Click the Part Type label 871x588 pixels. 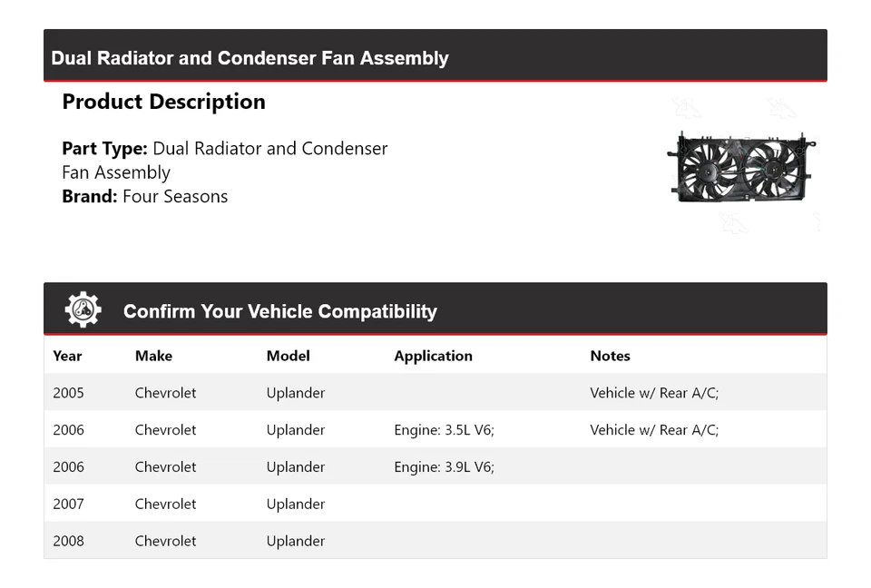(104, 149)
